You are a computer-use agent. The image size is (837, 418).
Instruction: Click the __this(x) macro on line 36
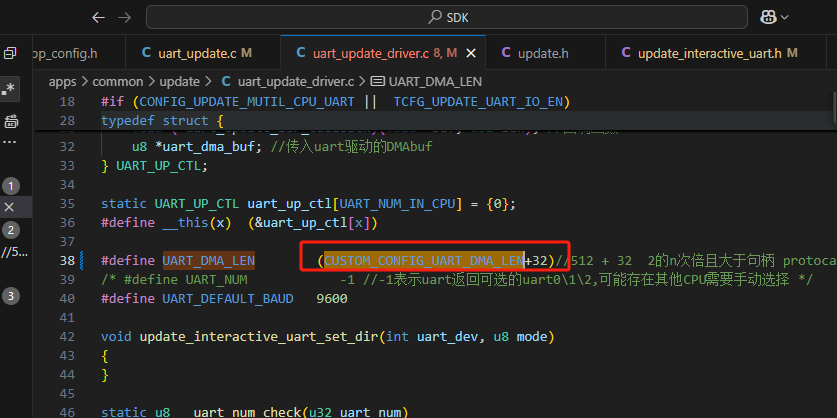196,223
